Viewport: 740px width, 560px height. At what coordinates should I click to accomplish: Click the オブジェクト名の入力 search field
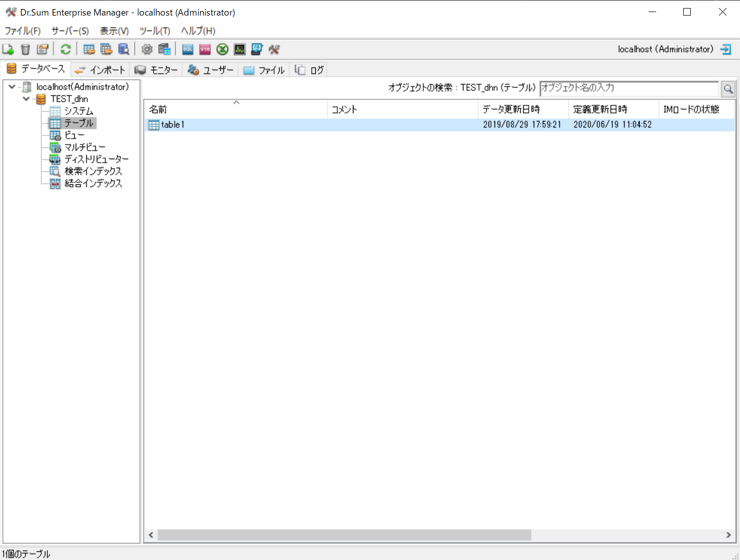pos(628,88)
